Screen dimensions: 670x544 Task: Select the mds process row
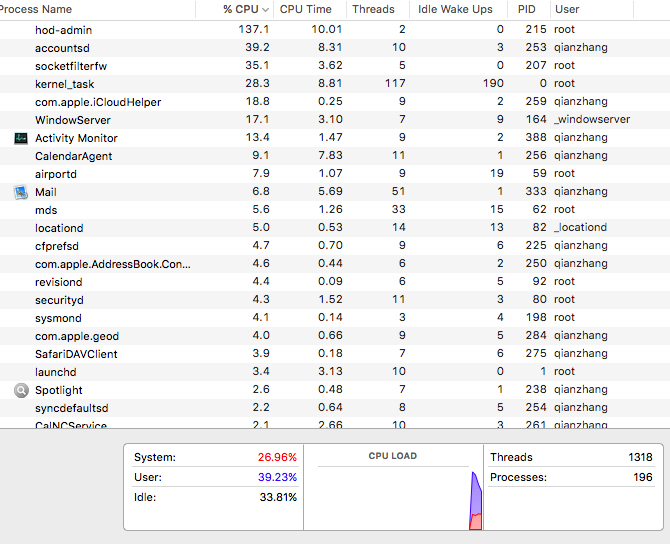(x=335, y=210)
